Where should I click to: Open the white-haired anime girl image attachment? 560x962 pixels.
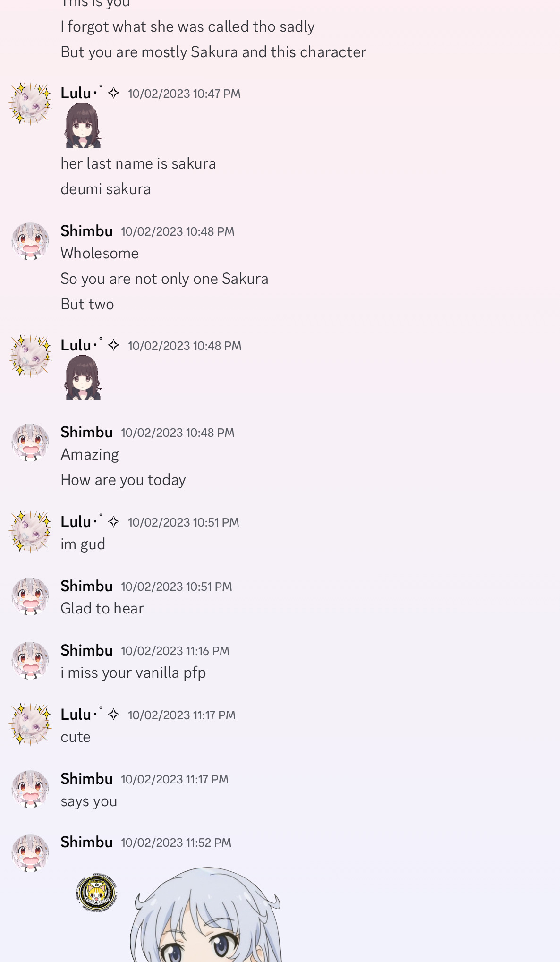(206, 914)
